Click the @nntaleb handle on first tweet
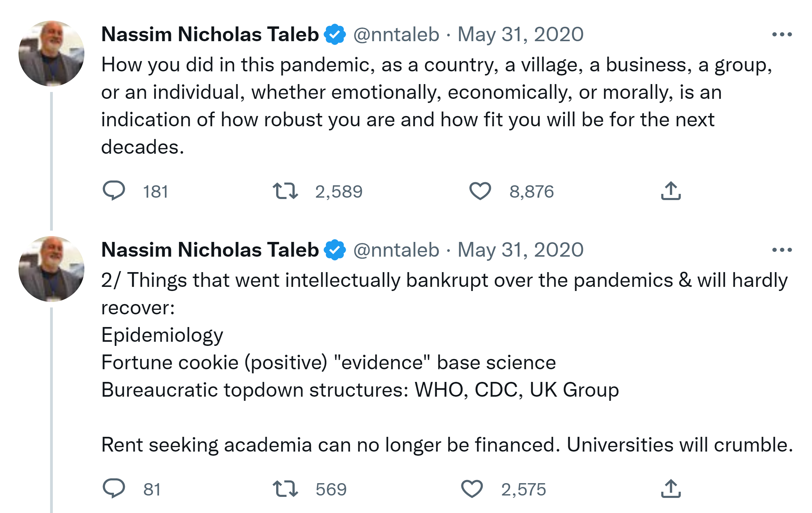This screenshot has width=812, height=513. point(396,34)
